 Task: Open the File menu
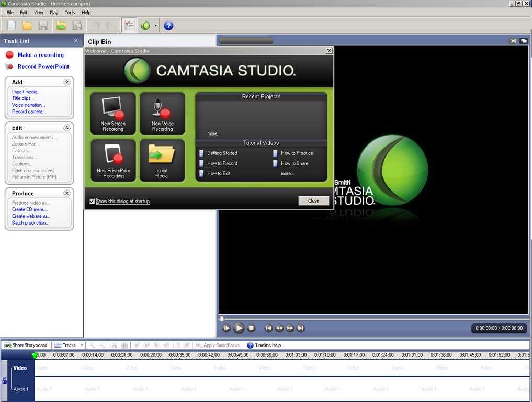(10, 12)
